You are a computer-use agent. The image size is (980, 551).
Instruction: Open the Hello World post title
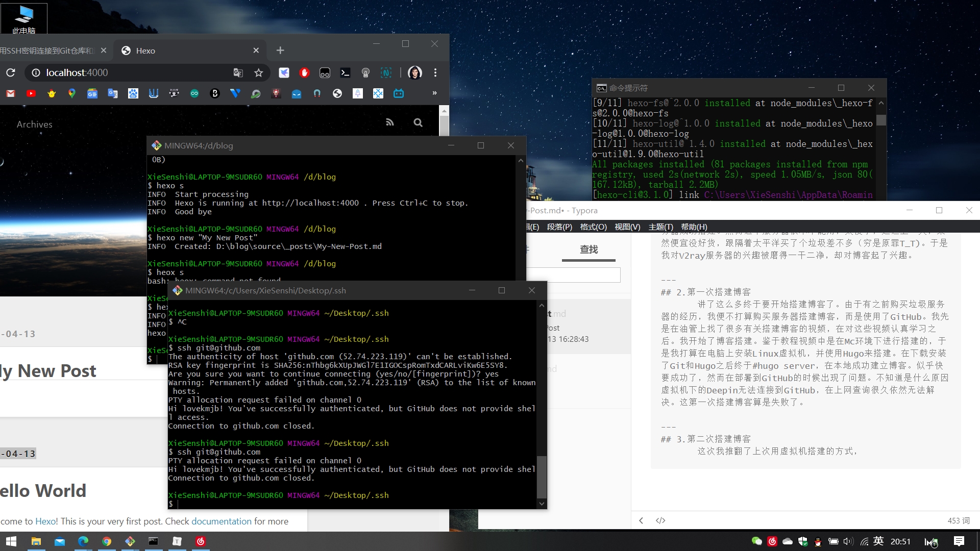pyautogui.click(x=43, y=491)
